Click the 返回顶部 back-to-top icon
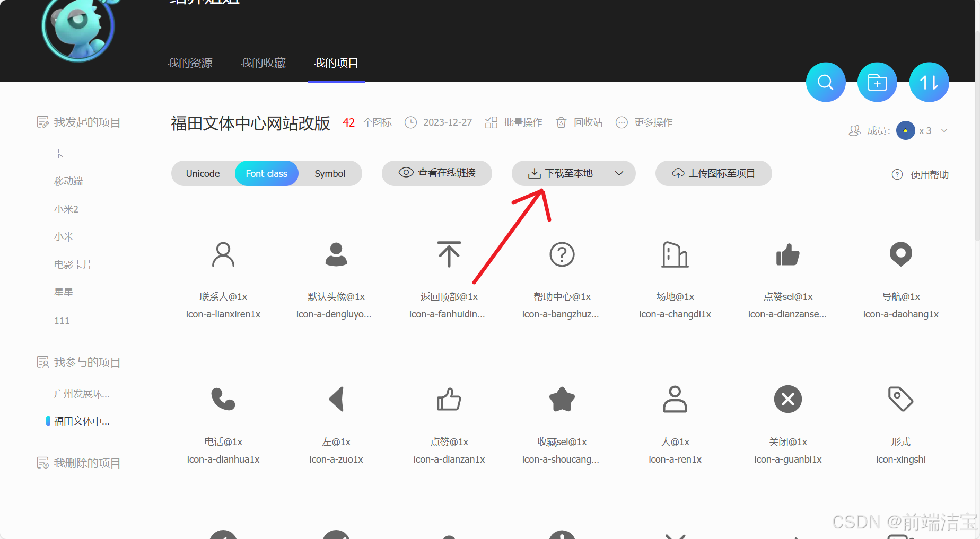Viewport: 980px width, 539px height. point(449,254)
